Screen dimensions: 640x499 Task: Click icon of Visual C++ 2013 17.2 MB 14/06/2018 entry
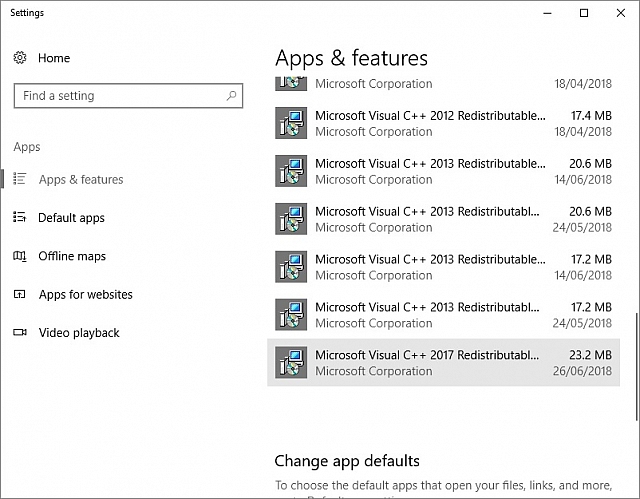[x=291, y=267]
